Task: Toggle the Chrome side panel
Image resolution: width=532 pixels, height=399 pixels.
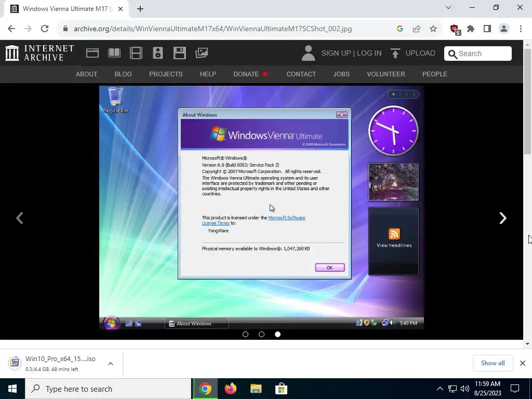Action: click(487, 29)
